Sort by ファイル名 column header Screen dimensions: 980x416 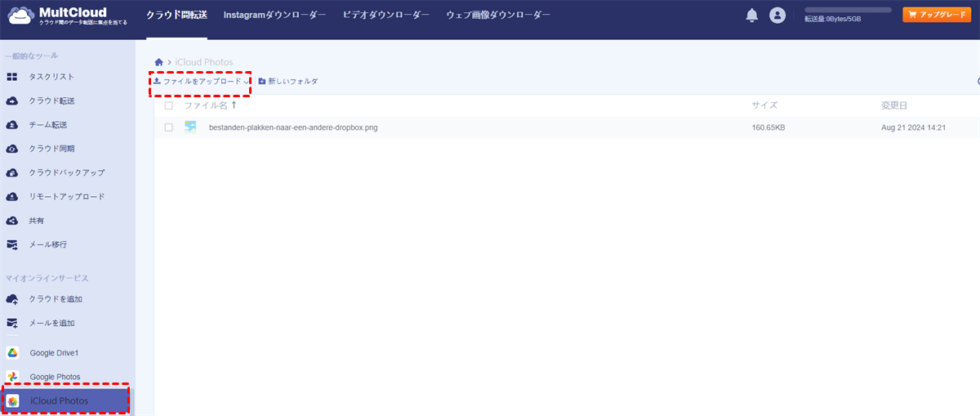point(206,105)
